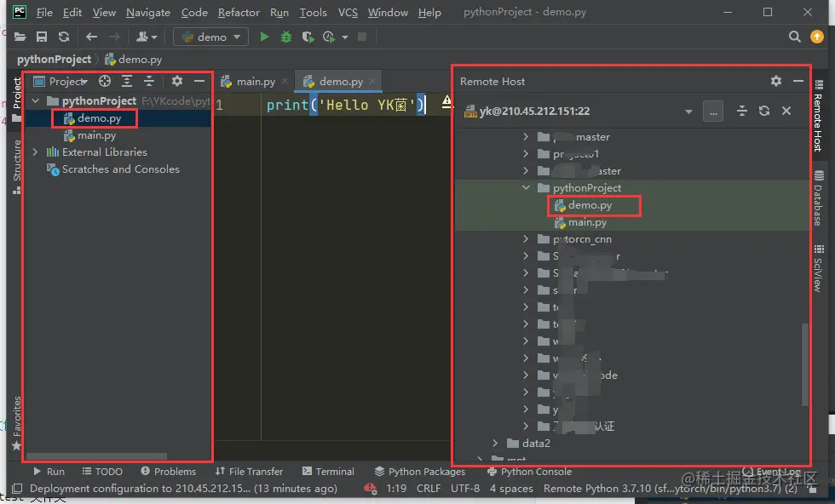This screenshot has width=835, height=504.
Task: Open Remote Host panel settings gear
Action: 776,81
